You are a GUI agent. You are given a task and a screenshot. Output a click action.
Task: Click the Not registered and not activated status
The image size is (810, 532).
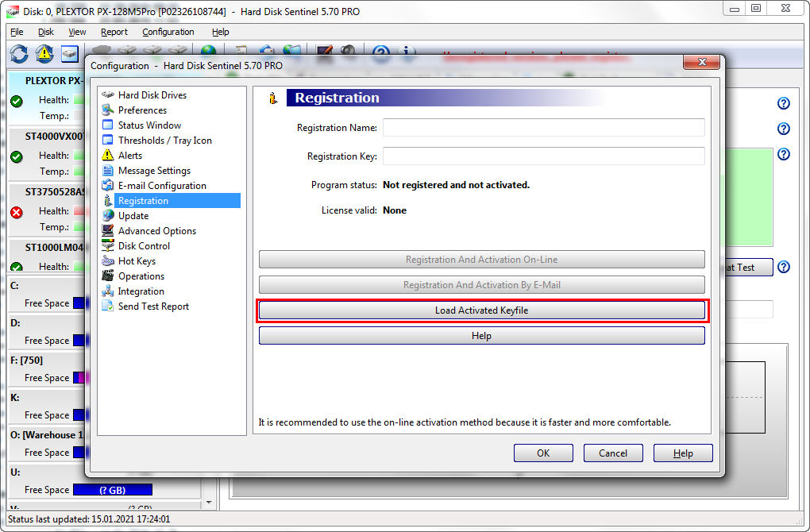click(456, 185)
